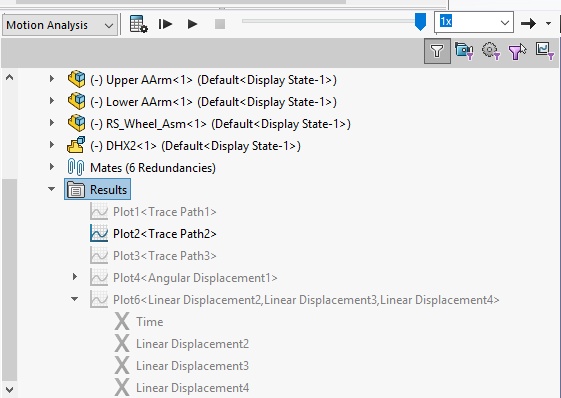Click the Mates paperclip icon

coord(76,167)
